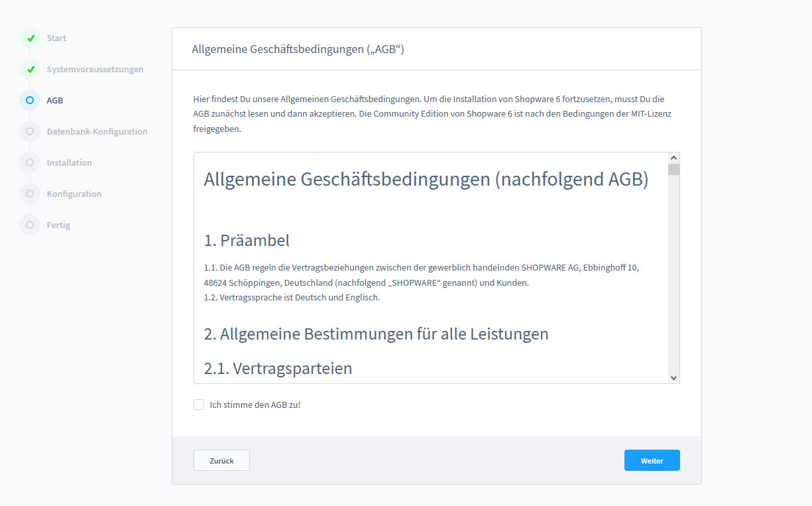Click the Zurück button
Screen dimensions: 812x506
click(x=221, y=460)
